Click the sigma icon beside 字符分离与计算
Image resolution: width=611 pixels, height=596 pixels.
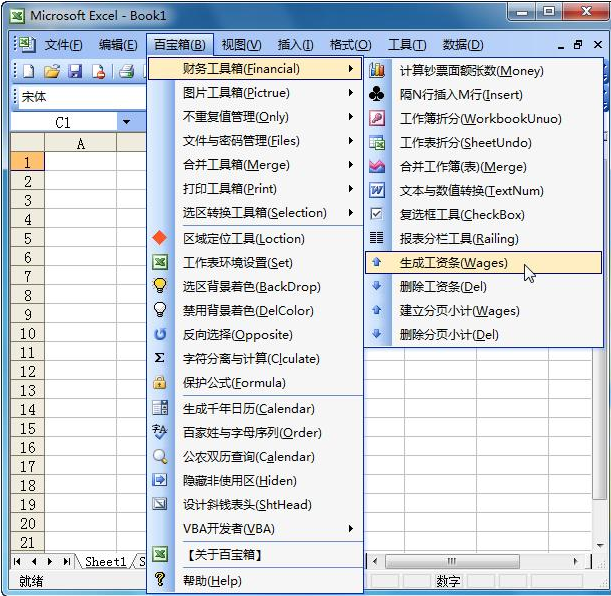pyautogui.click(x=159, y=358)
